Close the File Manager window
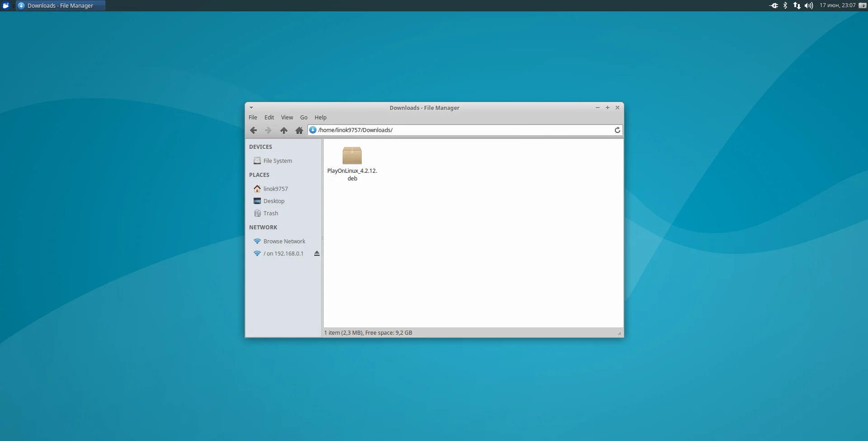The image size is (868, 441). pos(618,108)
